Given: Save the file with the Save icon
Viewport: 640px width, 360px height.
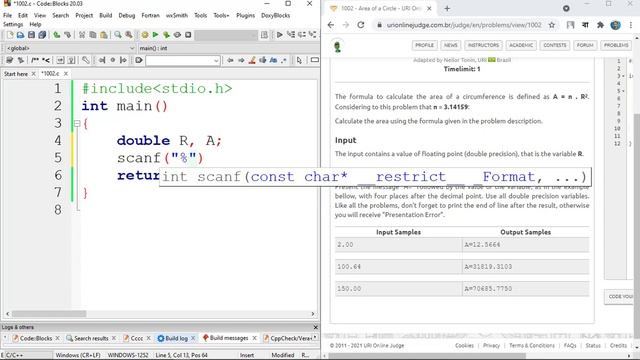Looking at the screenshot, I should pos(31,35).
